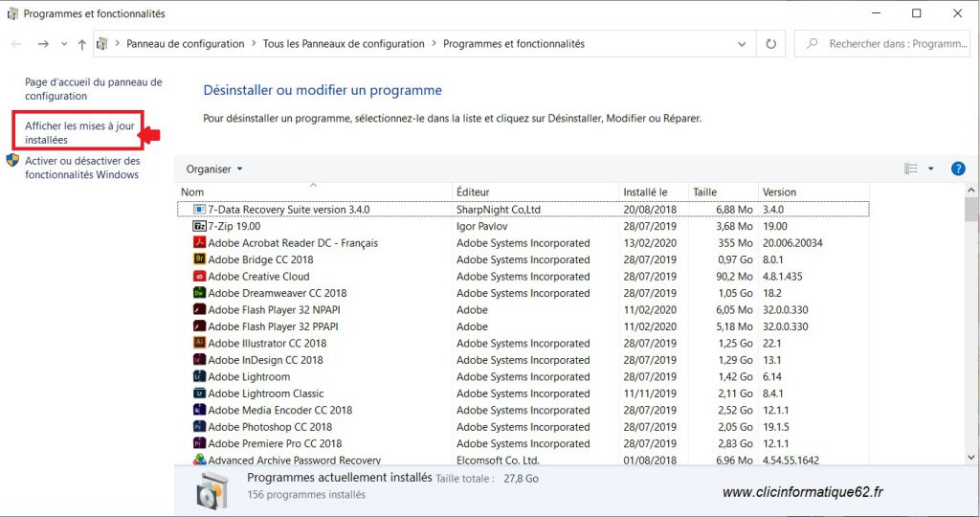This screenshot has height=517, width=980.
Task: Click the 20/08/2018 install date
Action: point(650,210)
